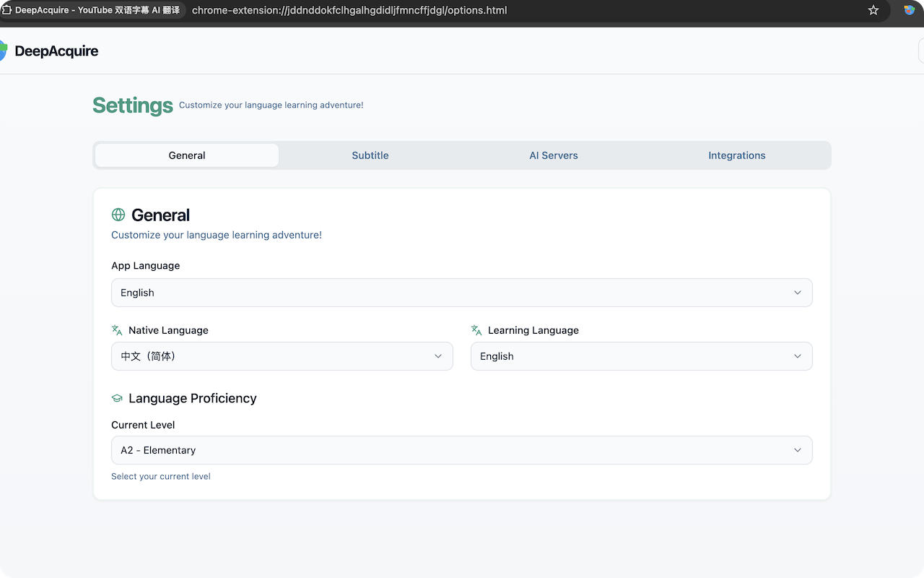Viewport: 924px width, 578px height.
Task: Click the translate icon next to Native Language
Action: click(x=117, y=330)
